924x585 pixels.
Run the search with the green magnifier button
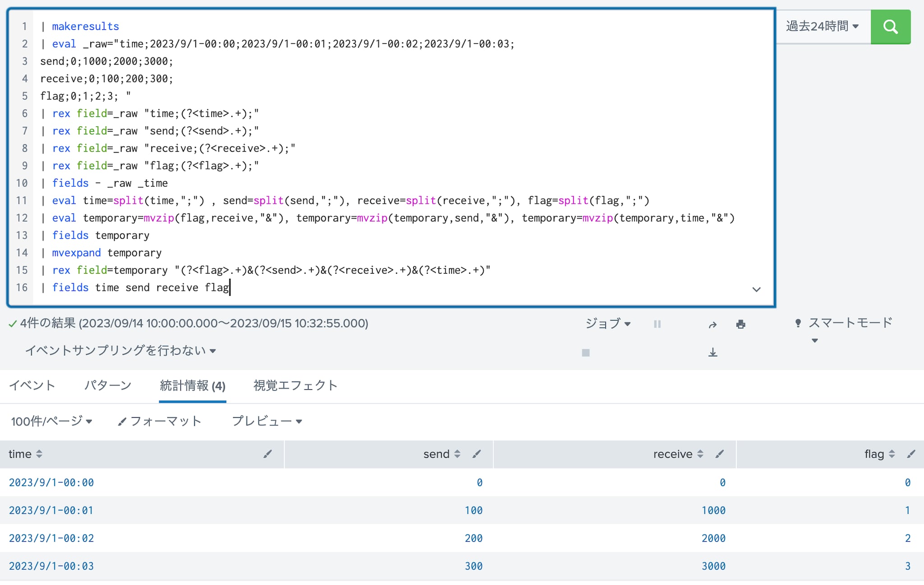click(x=890, y=27)
